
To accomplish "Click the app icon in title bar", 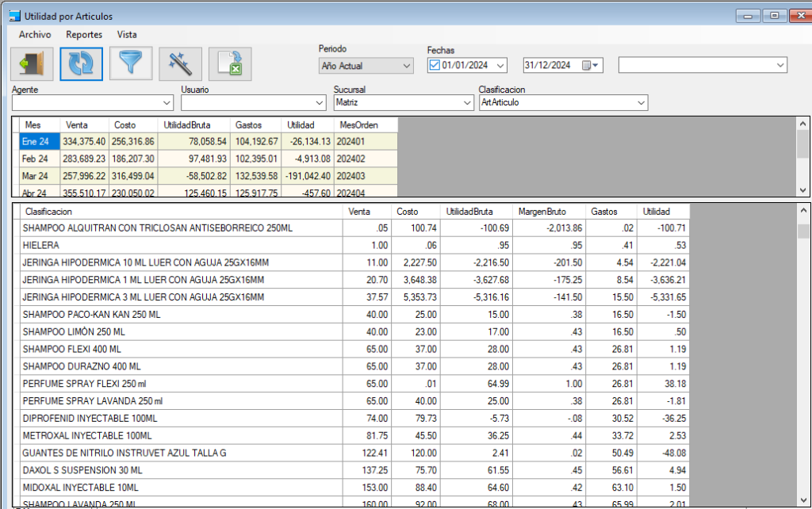I will [13, 16].
